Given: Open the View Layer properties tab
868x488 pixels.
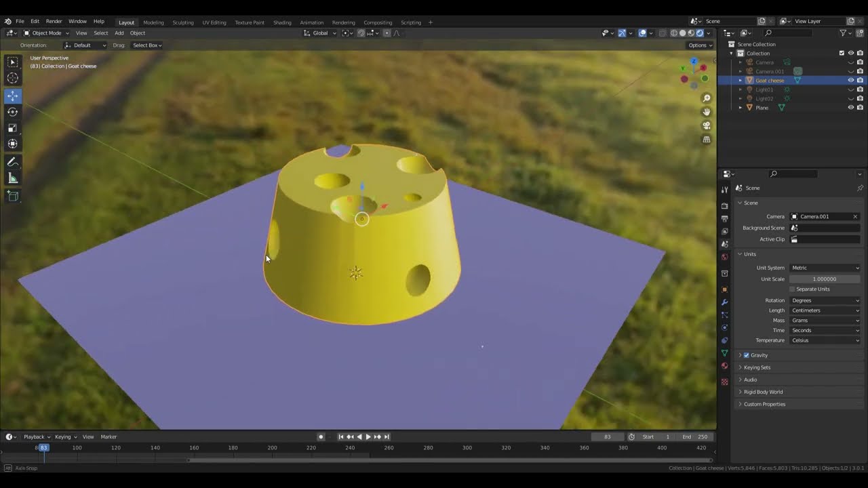Looking at the screenshot, I should pyautogui.click(x=725, y=231).
